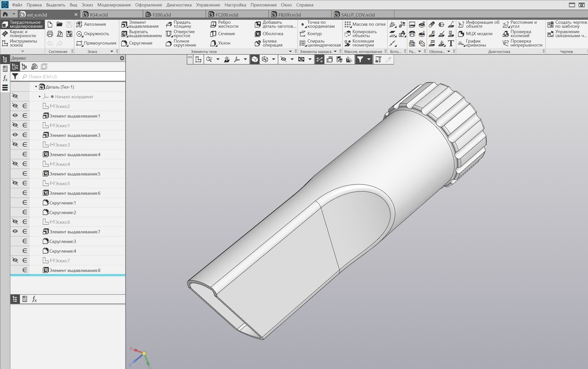Click Расстояние и угол measurement
The width and height of the screenshot is (588, 369).
pos(520,24)
